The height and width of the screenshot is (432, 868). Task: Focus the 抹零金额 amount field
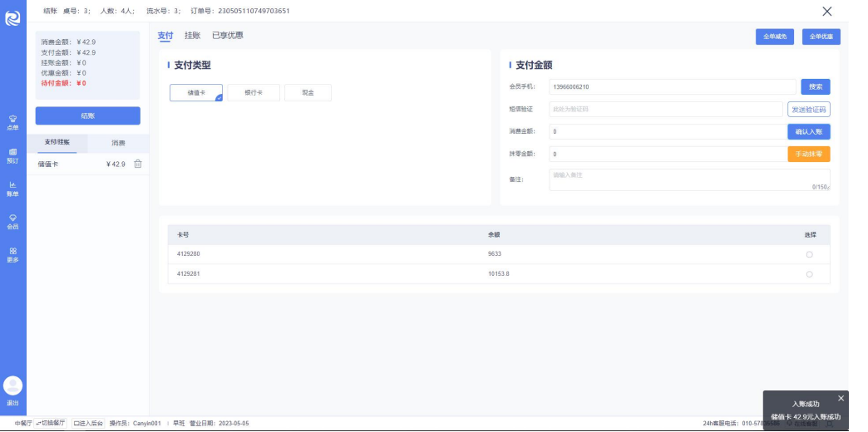pos(668,154)
